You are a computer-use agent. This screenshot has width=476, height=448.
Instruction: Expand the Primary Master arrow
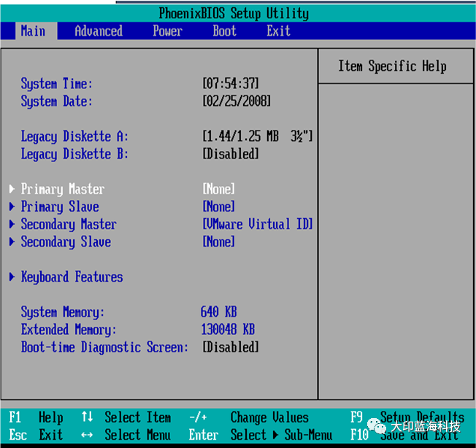click(12, 189)
